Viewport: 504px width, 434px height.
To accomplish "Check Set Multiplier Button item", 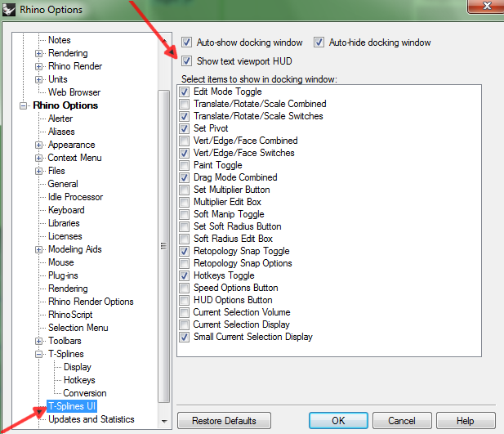I will pyautogui.click(x=185, y=190).
